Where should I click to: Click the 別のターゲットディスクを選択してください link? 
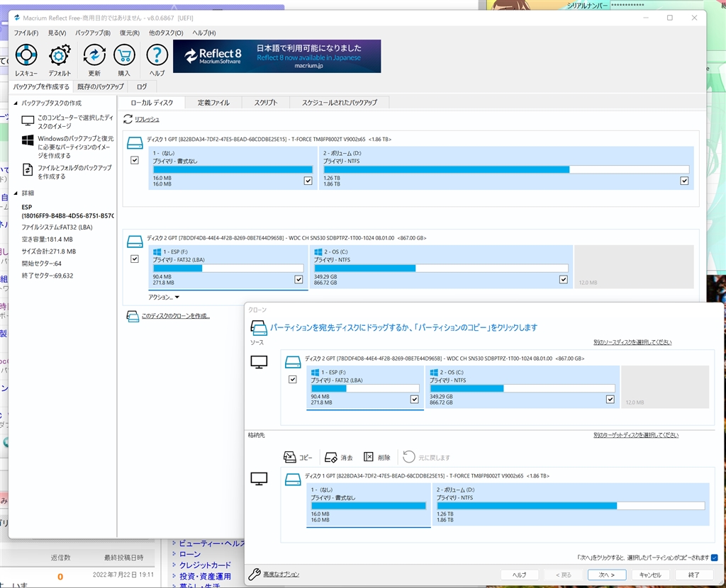click(x=636, y=435)
